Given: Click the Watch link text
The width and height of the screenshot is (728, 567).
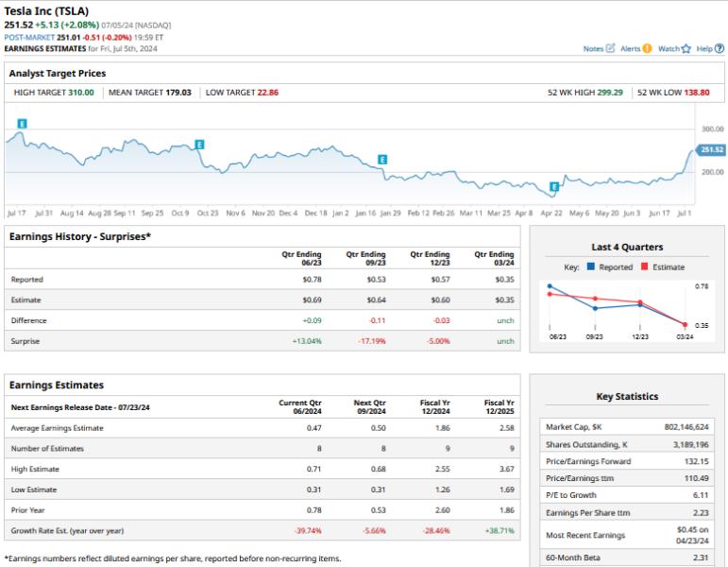Looking at the screenshot, I should tap(669, 48).
